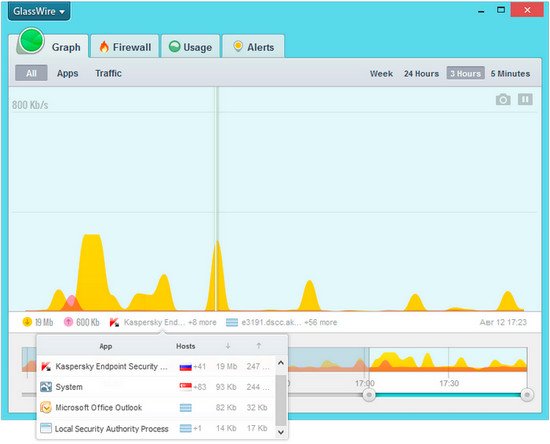Click the app list scroll up arrow
This screenshot has height=444, width=550.
[x=281, y=363]
